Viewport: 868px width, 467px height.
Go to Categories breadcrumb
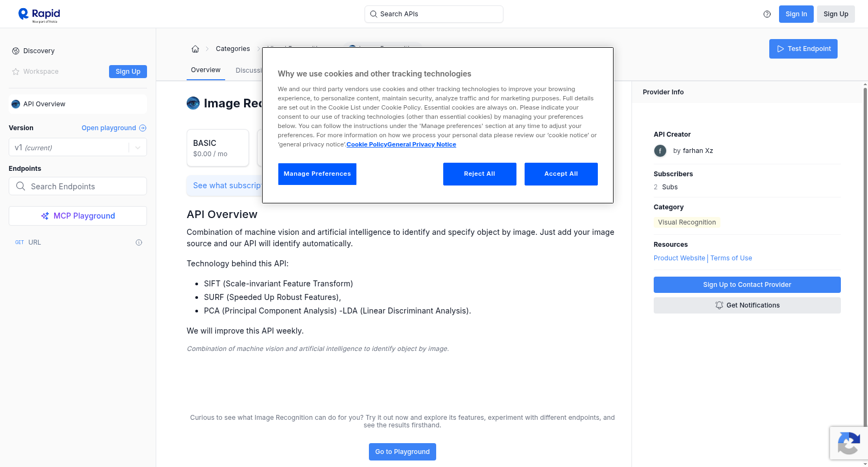point(233,49)
